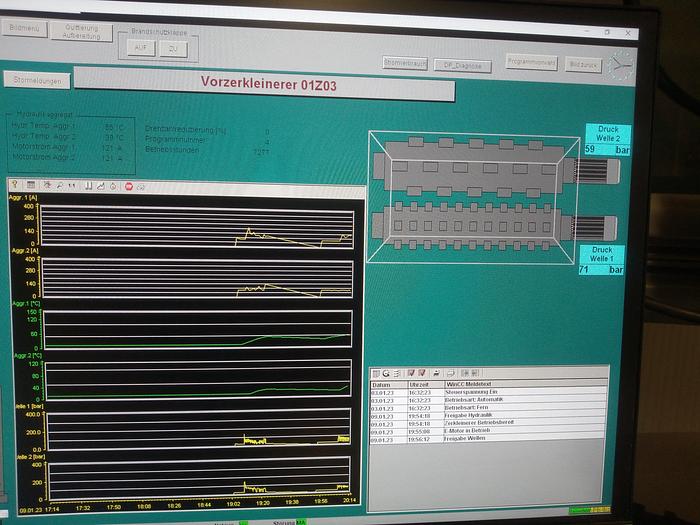Click the red stop icon in trend toolbar
This screenshot has width=700, height=525.
point(127,185)
